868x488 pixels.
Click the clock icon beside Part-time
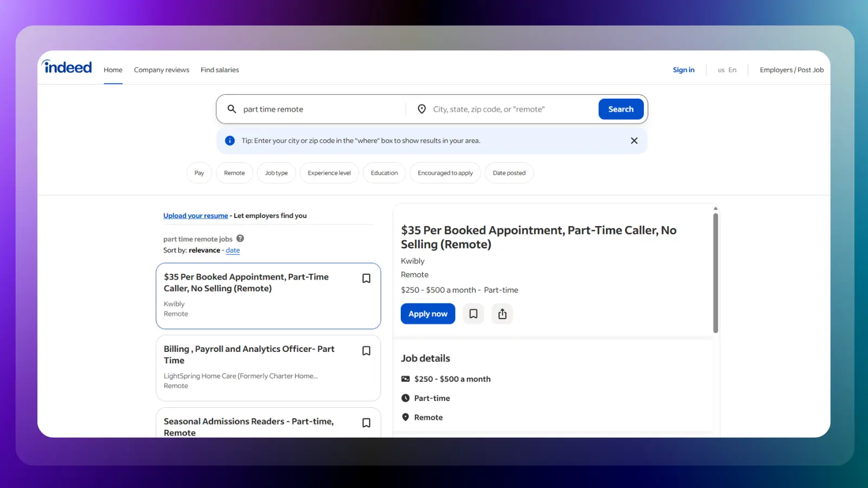coord(405,398)
